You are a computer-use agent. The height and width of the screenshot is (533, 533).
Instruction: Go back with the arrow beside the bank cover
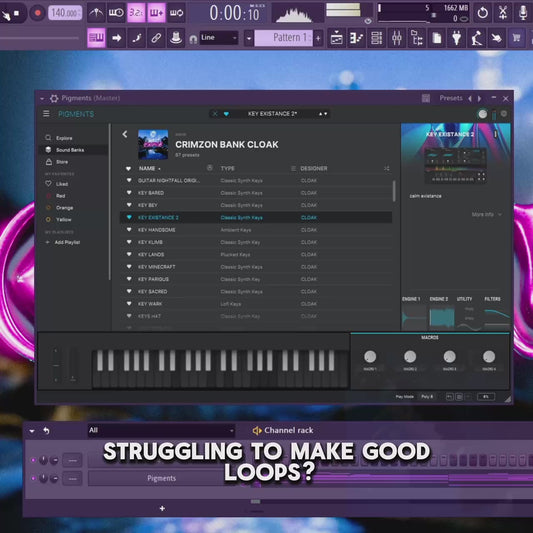[x=125, y=134]
